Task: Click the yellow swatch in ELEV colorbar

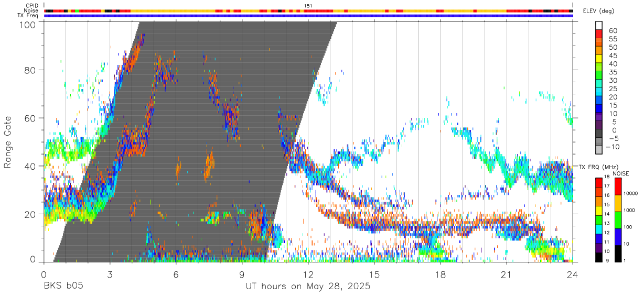Action: coord(599,59)
